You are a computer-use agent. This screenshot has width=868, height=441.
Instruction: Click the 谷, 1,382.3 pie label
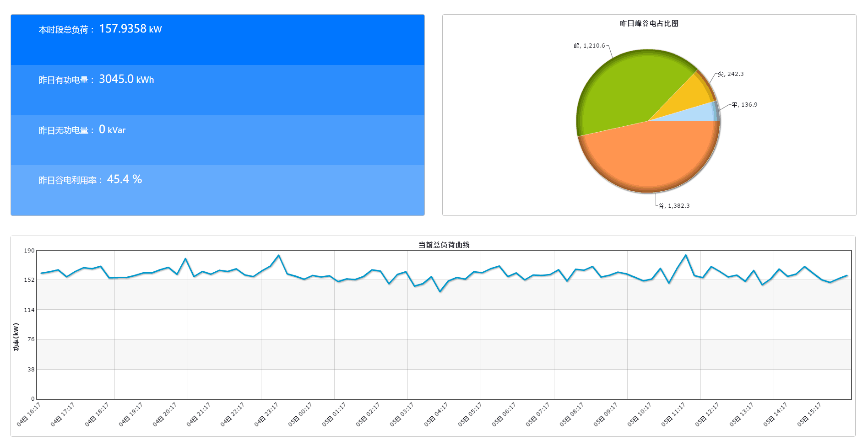tap(674, 206)
